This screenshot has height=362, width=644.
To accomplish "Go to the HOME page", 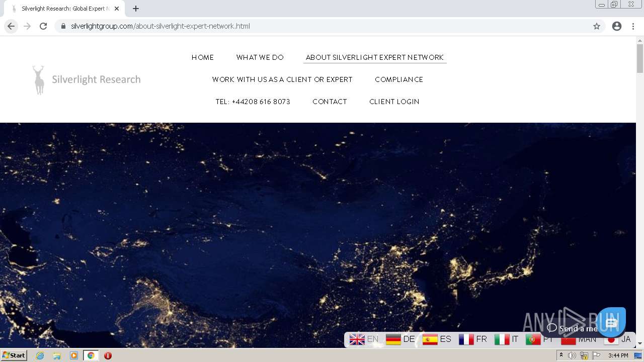I will pyautogui.click(x=203, y=57).
